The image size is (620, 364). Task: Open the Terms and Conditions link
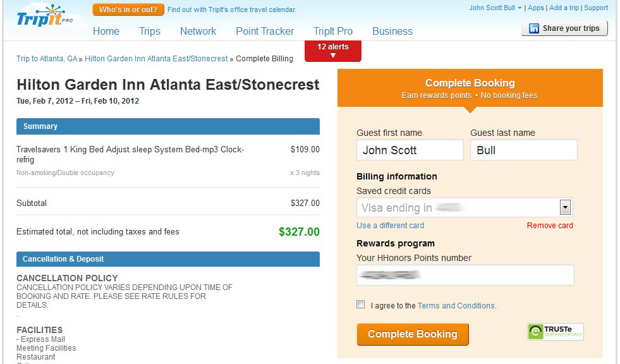tap(456, 306)
